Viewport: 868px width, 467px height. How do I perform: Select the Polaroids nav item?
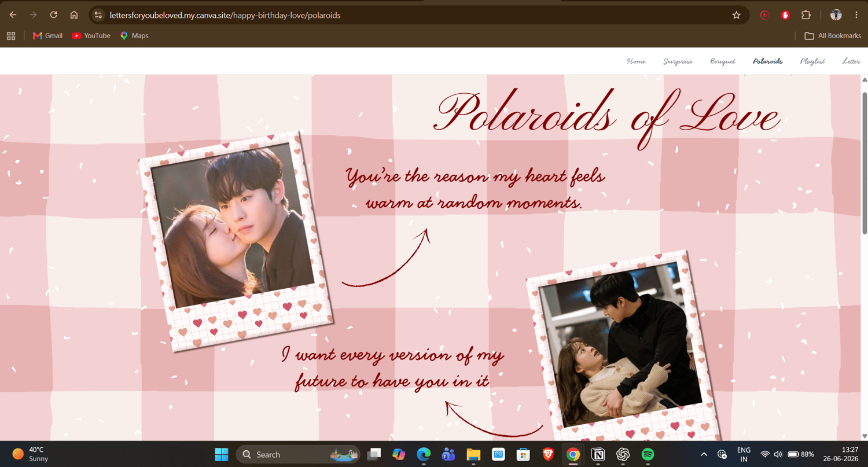pyautogui.click(x=768, y=61)
